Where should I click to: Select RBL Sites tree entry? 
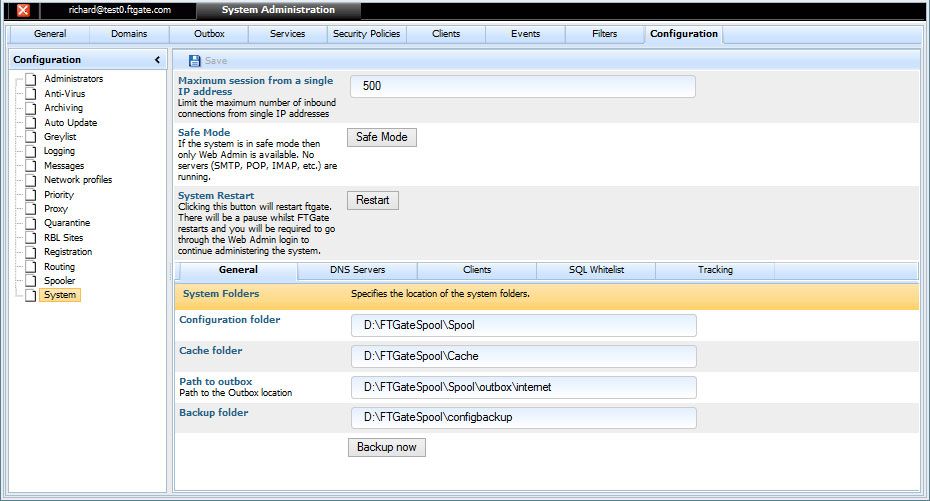(63, 237)
